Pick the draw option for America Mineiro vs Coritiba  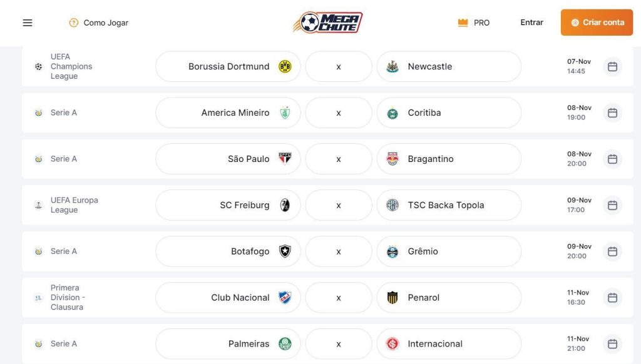pos(339,113)
